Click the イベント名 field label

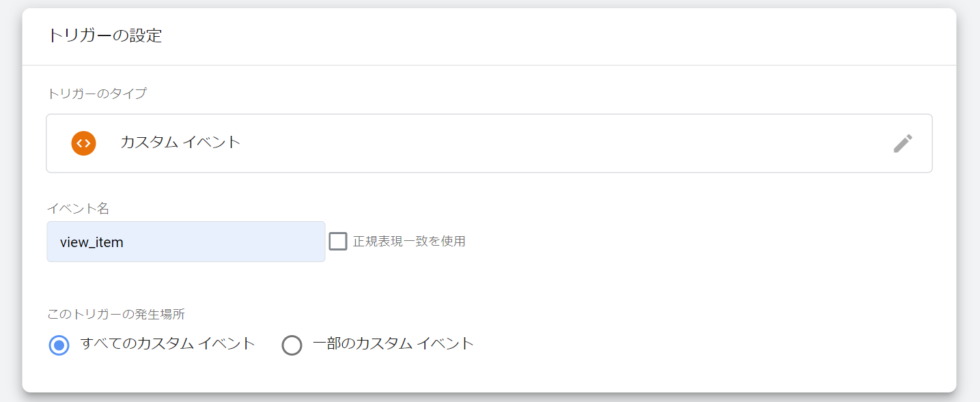78,209
